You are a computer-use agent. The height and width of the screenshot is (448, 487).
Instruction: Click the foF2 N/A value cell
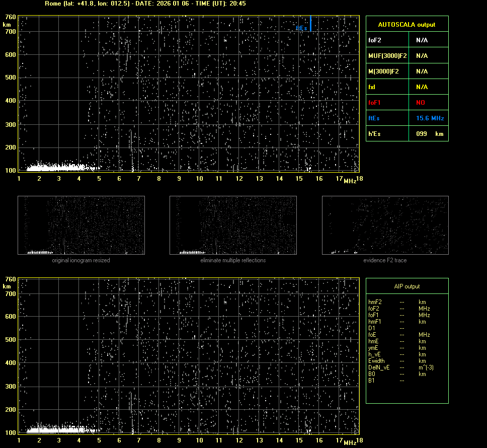coord(422,40)
